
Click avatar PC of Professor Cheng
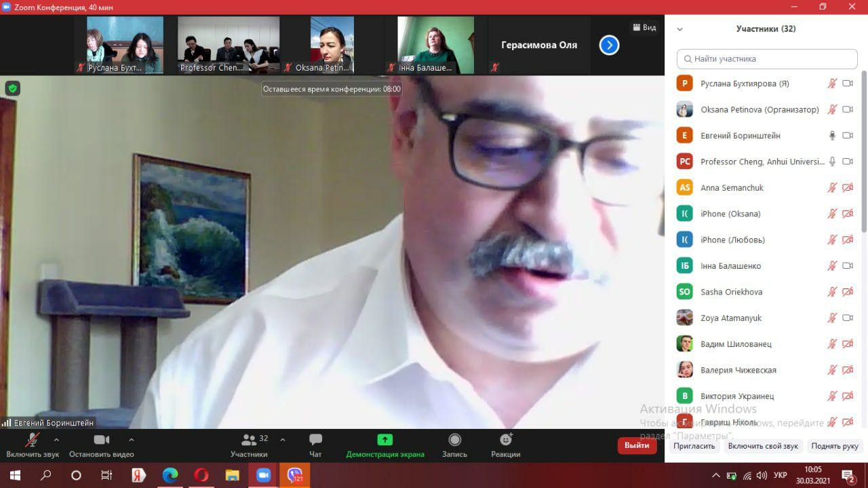point(685,162)
